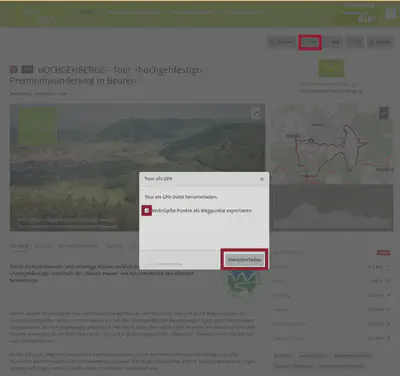Click the round trail emblem icon
The height and width of the screenshot is (376, 400).
point(244,281)
